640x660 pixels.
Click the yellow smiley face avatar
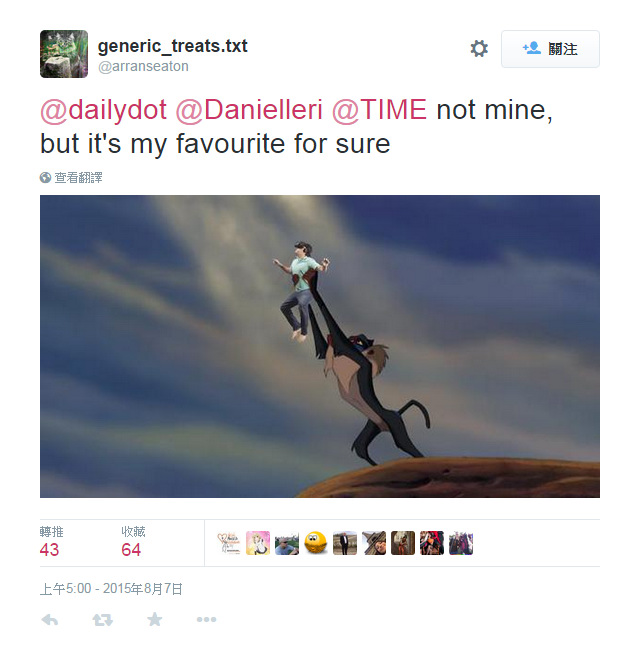[316, 543]
